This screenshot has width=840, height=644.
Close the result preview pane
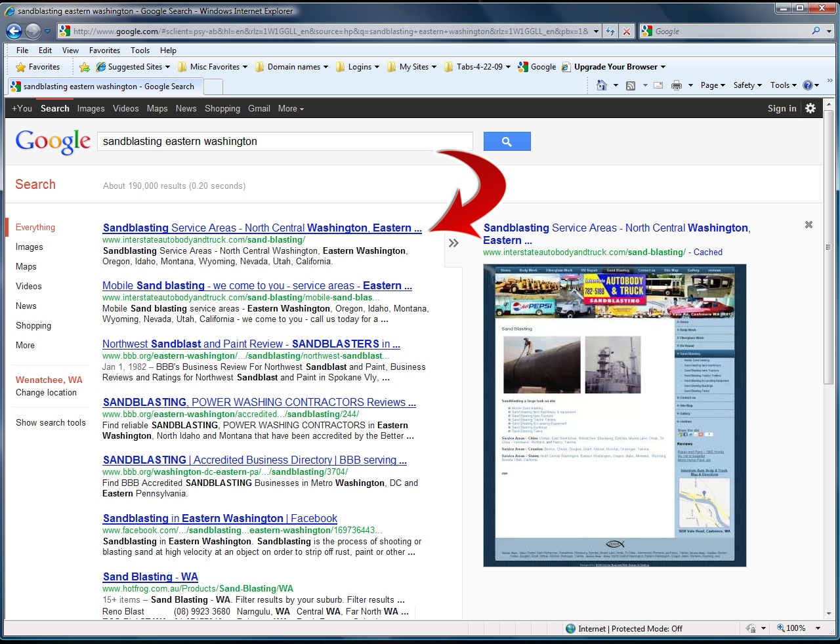(x=808, y=225)
